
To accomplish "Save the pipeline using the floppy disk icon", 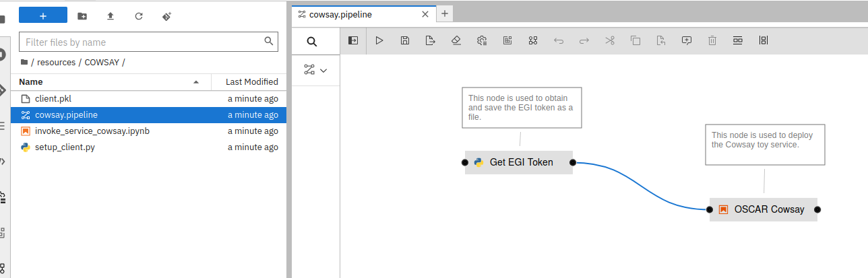I will coord(405,40).
